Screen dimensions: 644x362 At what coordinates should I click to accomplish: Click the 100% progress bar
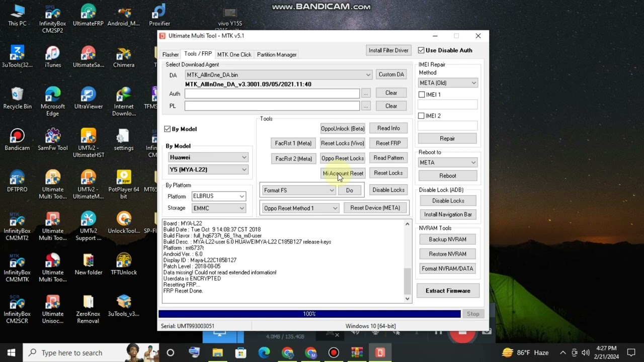309,314
